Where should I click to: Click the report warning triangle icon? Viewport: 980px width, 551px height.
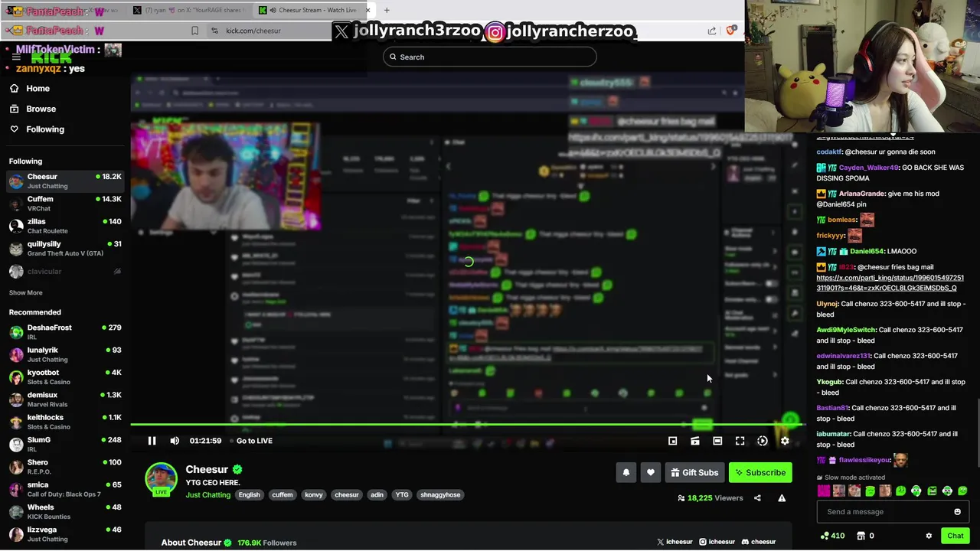pos(782,498)
